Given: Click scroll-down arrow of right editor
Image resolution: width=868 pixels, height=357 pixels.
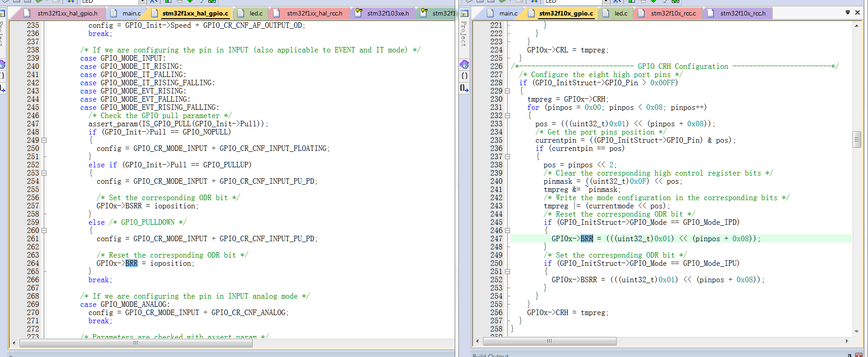Looking at the screenshot, I should (857, 331).
